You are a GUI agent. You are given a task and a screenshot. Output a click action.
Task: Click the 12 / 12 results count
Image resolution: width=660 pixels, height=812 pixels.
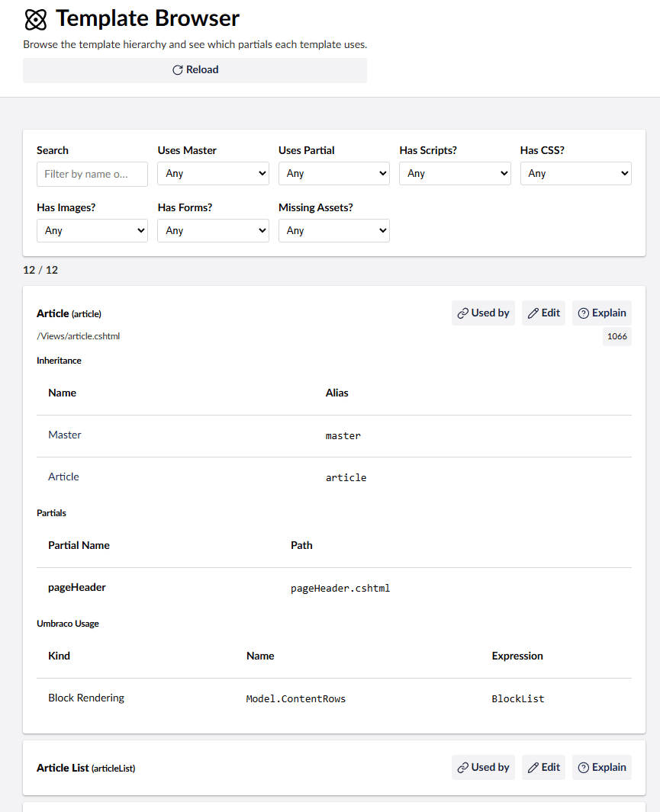point(40,270)
